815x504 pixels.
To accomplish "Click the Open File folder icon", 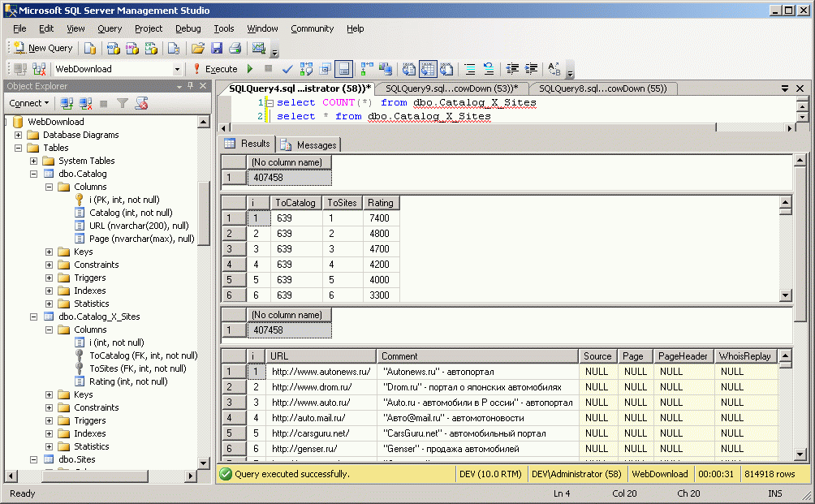I will point(197,49).
